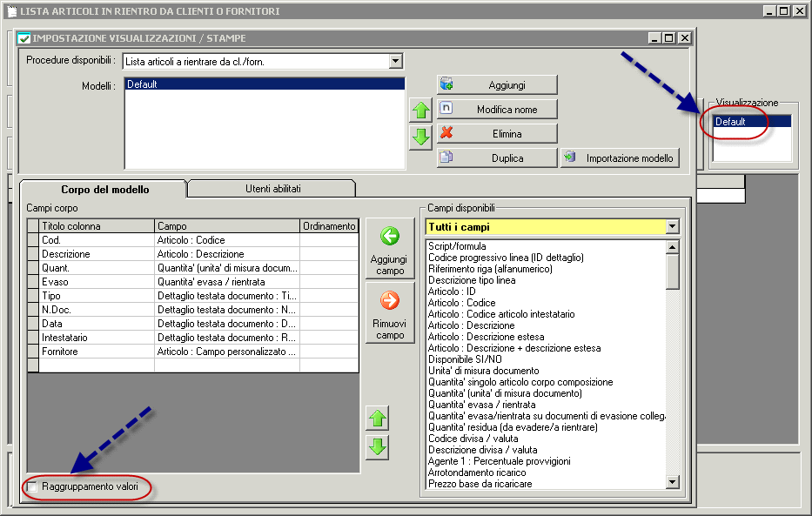Select Codice divisa / valuta field
The height and width of the screenshot is (516, 812).
pos(473,439)
